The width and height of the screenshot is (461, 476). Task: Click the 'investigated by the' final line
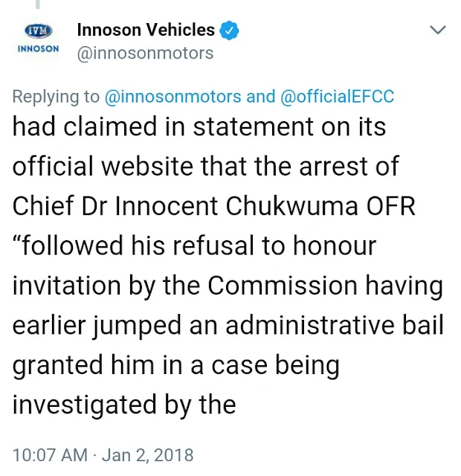point(124,405)
